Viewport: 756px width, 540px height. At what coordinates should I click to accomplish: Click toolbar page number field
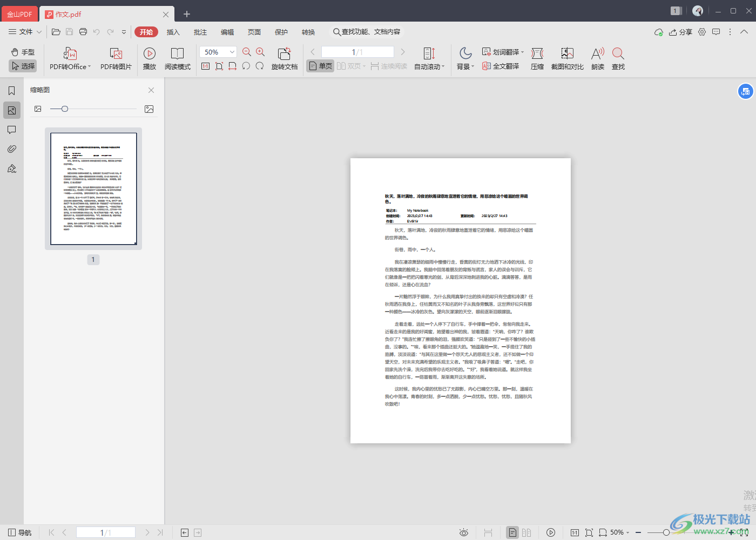(357, 52)
